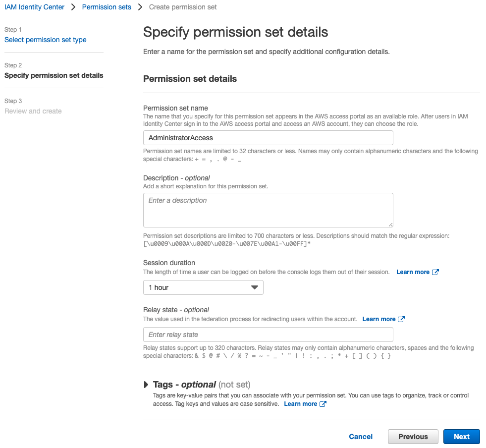The image size is (486, 448).
Task: Focus the Enter relay state field
Action: pyautogui.click(x=268, y=335)
